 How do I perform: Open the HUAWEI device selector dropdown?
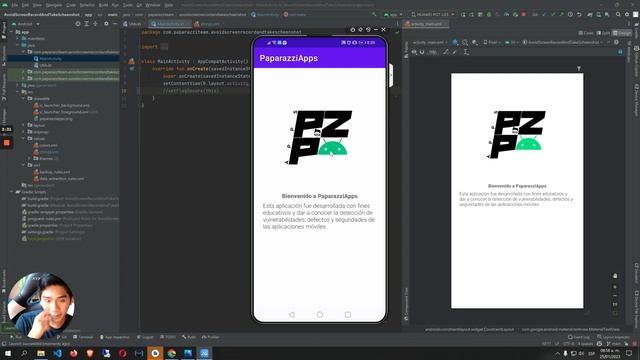(433, 14)
